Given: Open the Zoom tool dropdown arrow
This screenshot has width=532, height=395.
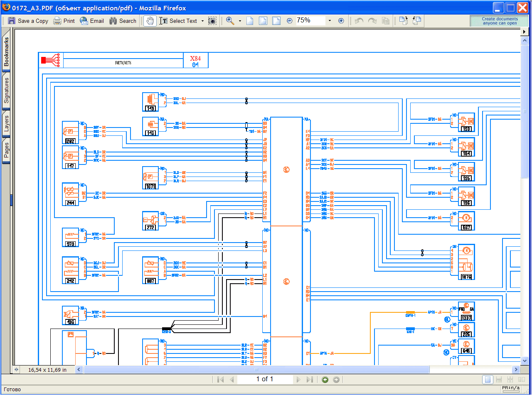Looking at the screenshot, I should click(x=240, y=21).
